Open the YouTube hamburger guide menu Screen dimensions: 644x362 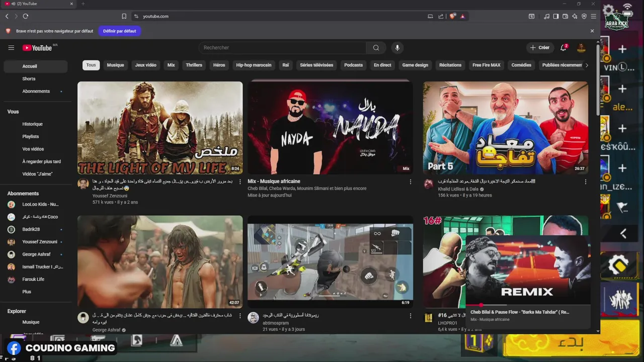click(11, 48)
